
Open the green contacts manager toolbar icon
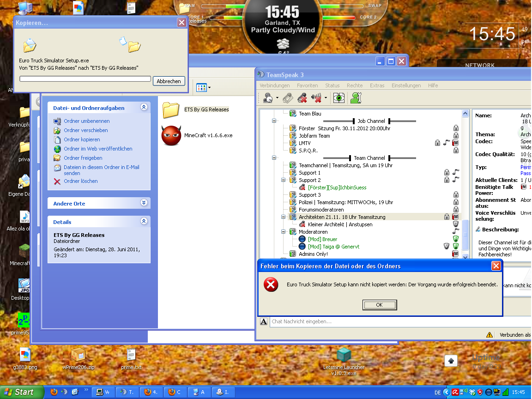tap(355, 98)
